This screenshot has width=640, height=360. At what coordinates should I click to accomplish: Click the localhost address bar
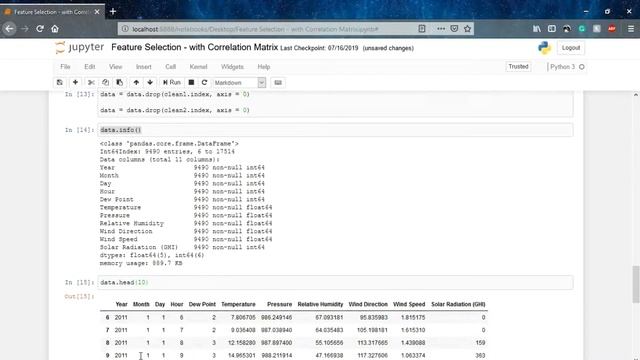click(x=269, y=29)
